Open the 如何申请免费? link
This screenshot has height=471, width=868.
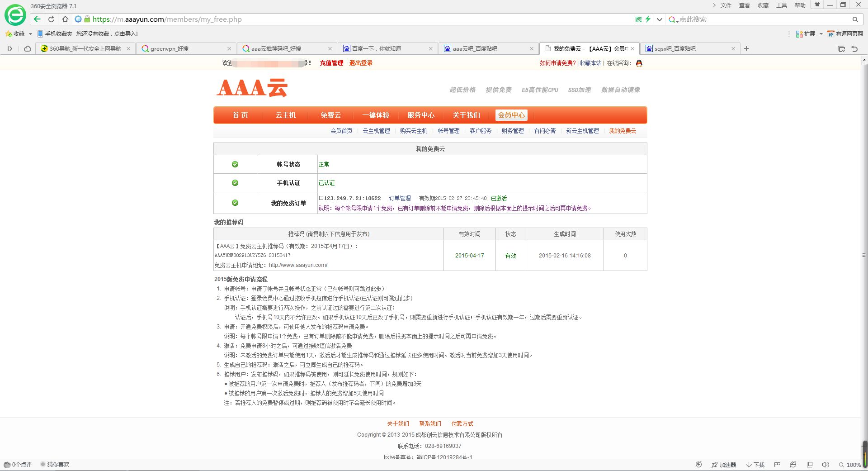point(558,63)
